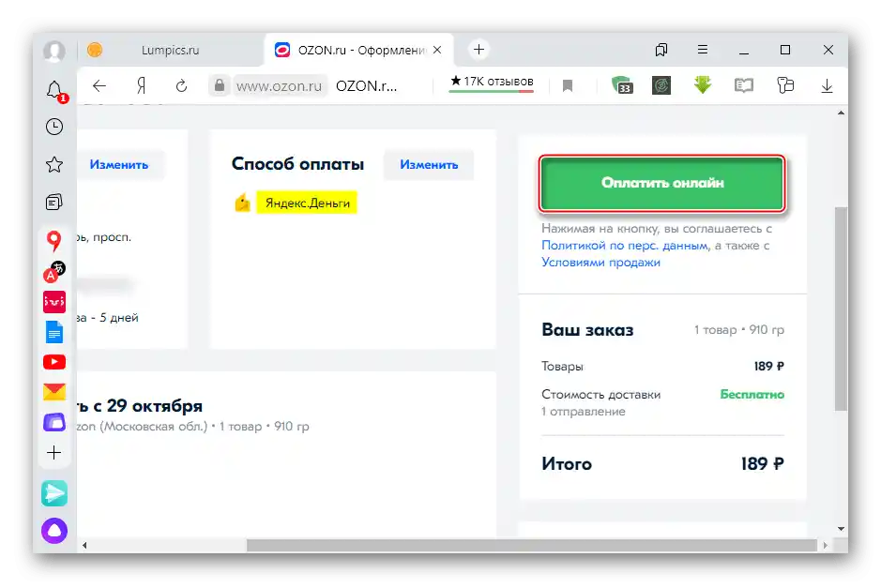Screen dimensions: 881x588
Task: Open the dark green spiral extension
Action: [x=661, y=85]
